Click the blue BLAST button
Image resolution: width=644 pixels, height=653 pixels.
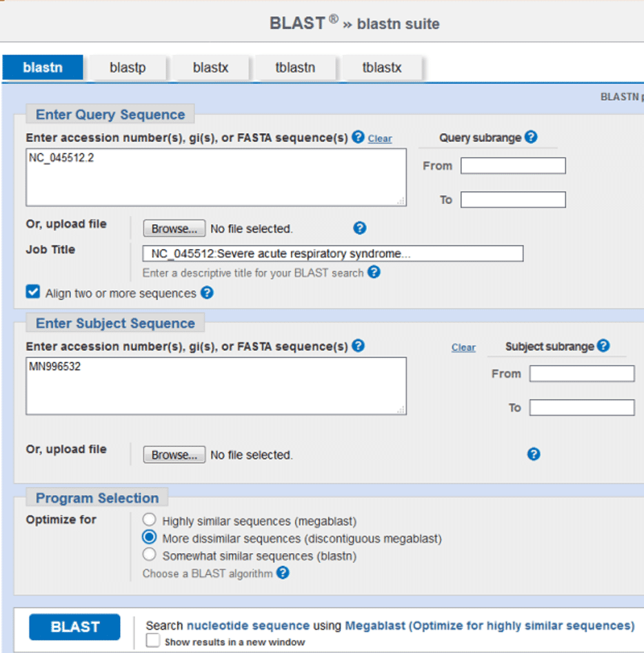coord(74,627)
